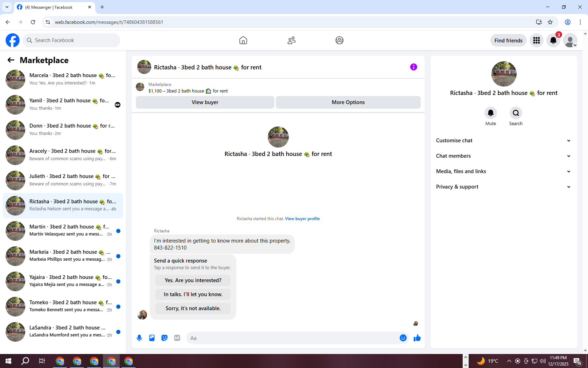
Task: Attach a photo with image icon
Action: tap(152, 338)
